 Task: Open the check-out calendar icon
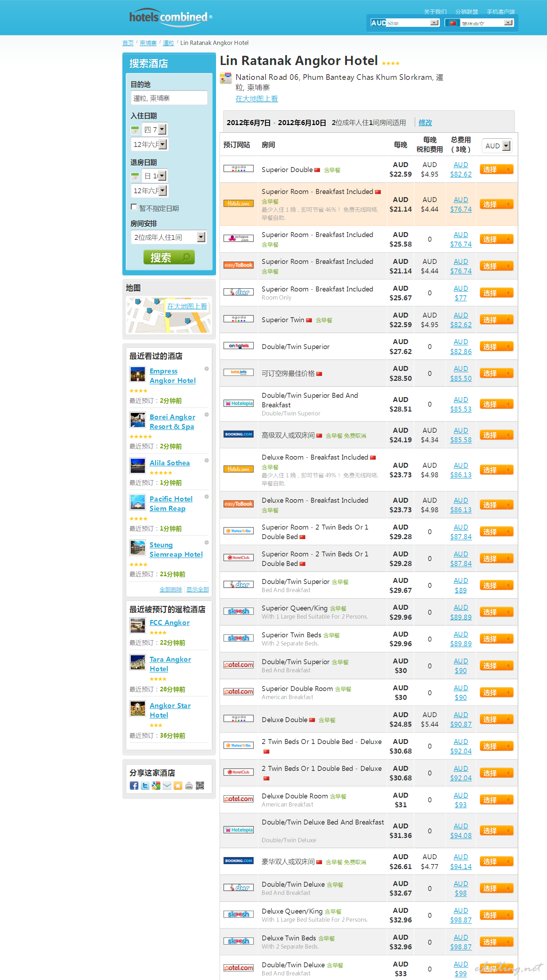coord(135,176)
